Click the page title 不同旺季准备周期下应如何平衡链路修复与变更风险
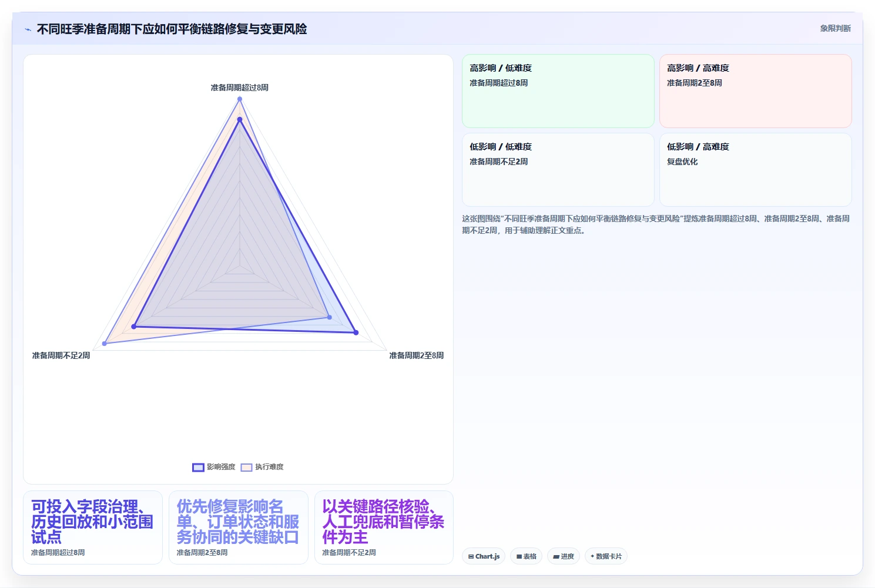Image resolution: width=875 pixels, height=588 pixels. point(172,29)
